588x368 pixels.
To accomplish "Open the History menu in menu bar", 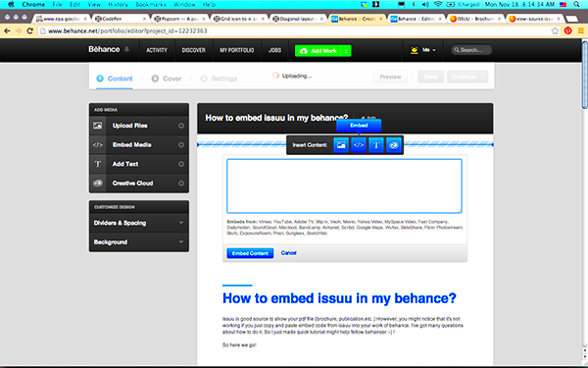I will pyautogui.click(x=118, y=5).
